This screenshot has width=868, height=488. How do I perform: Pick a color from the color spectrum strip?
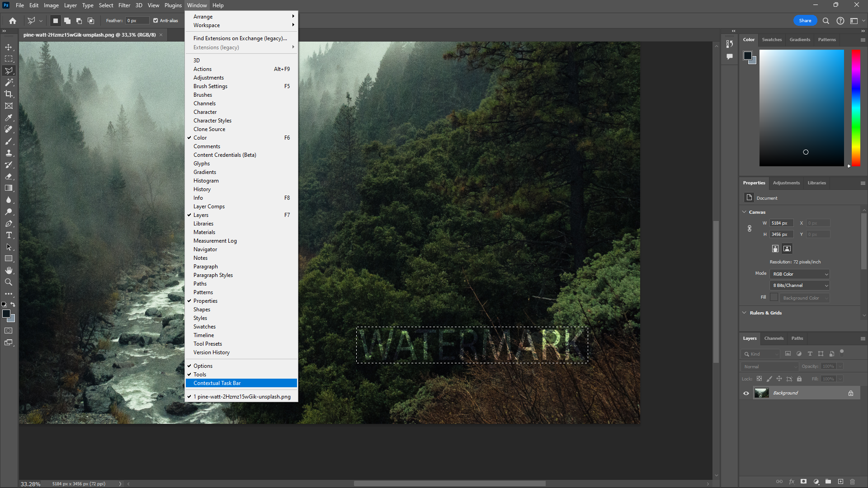tap(856, 108)
